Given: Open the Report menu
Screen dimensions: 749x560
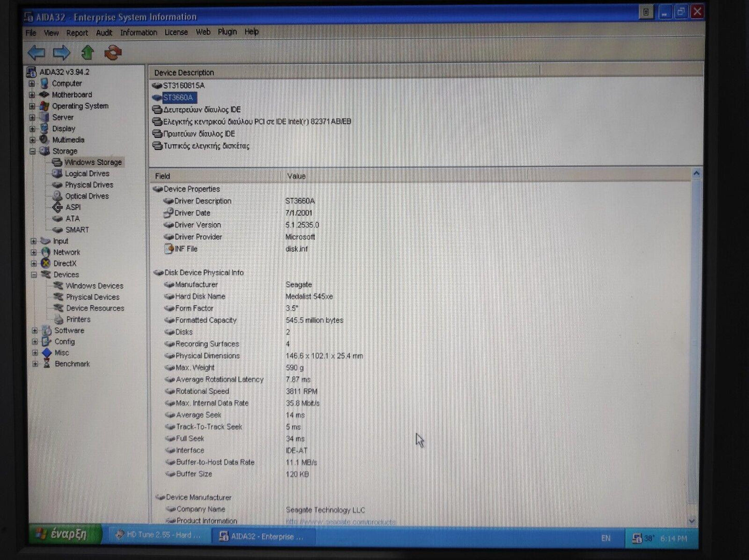Looking at the screenshot, I should click(77, 33).
